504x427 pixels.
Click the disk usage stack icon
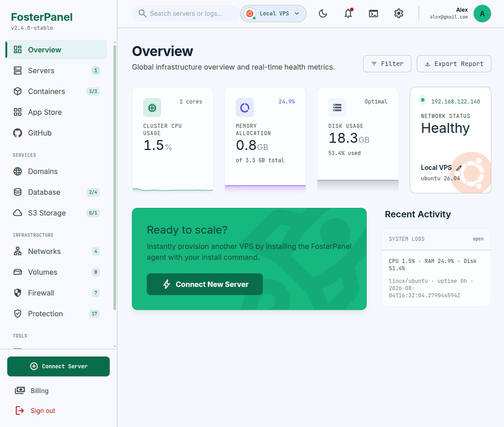click(x=337, y=108)
